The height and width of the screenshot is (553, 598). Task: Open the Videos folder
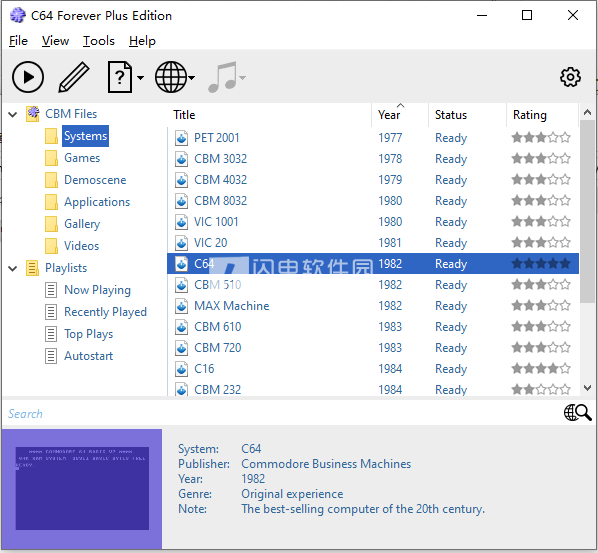pos(81,246)
